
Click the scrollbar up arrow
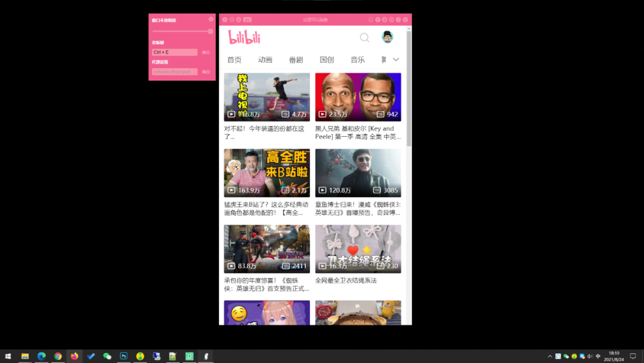[408, 29]
